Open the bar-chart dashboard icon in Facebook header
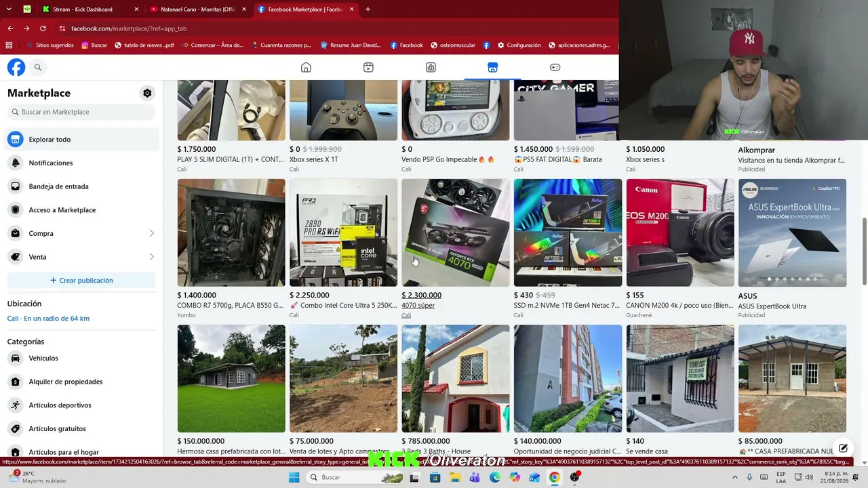The image size is (868, 488). point(431,67)
